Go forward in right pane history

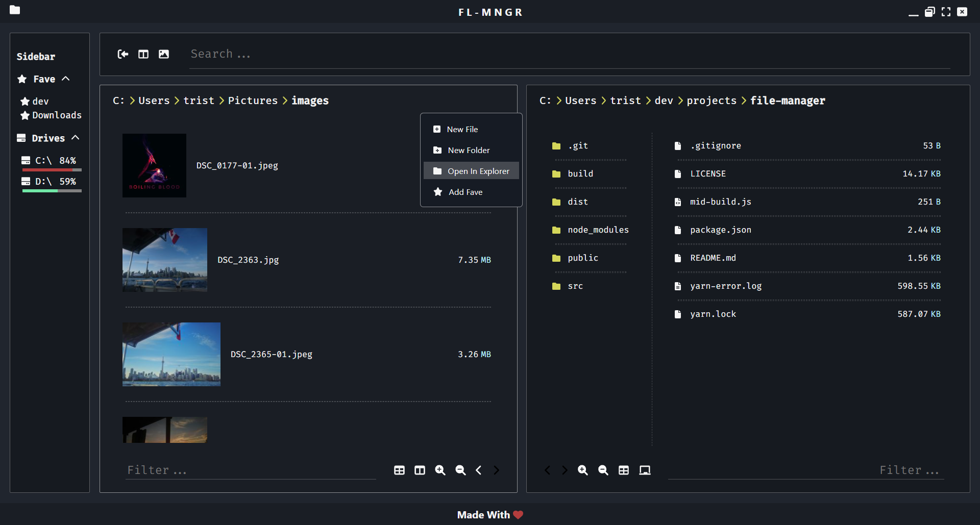point(565,470)
